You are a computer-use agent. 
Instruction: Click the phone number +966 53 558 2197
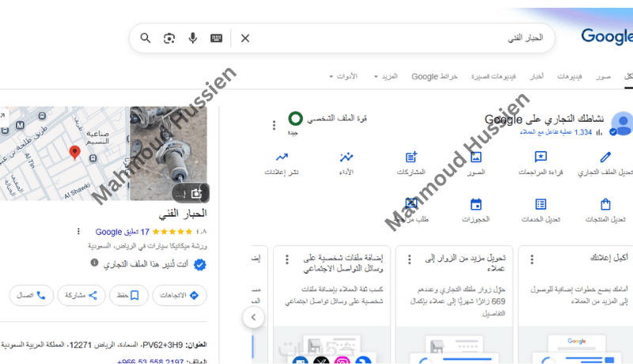pyautogui.click(x=150, y=361)
